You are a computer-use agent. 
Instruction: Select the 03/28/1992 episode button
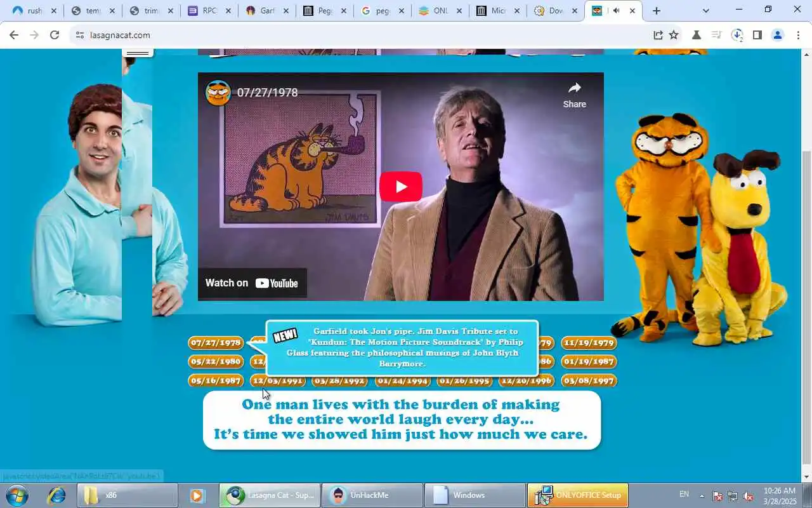pyautogui.click(x=340, y=381)
